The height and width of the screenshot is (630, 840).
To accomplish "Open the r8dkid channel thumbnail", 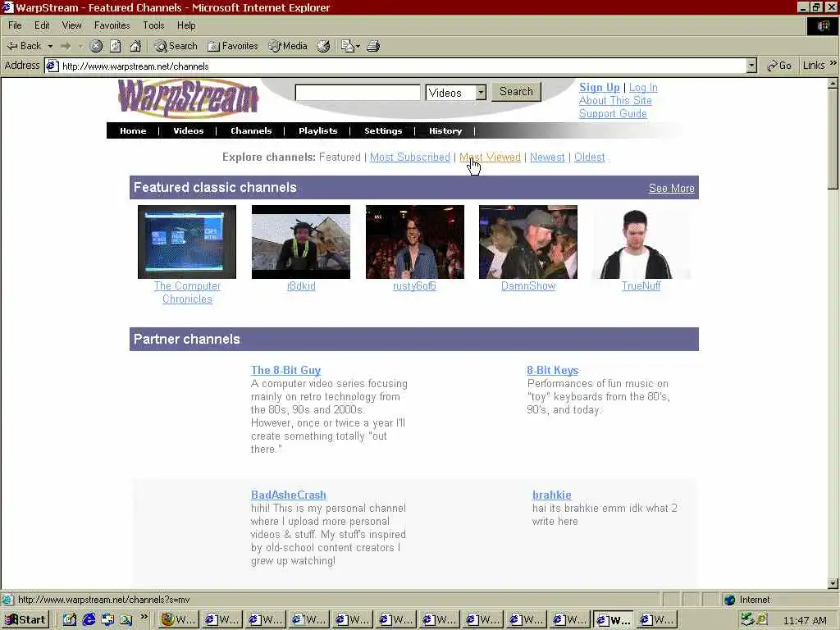I will [301, 242].
